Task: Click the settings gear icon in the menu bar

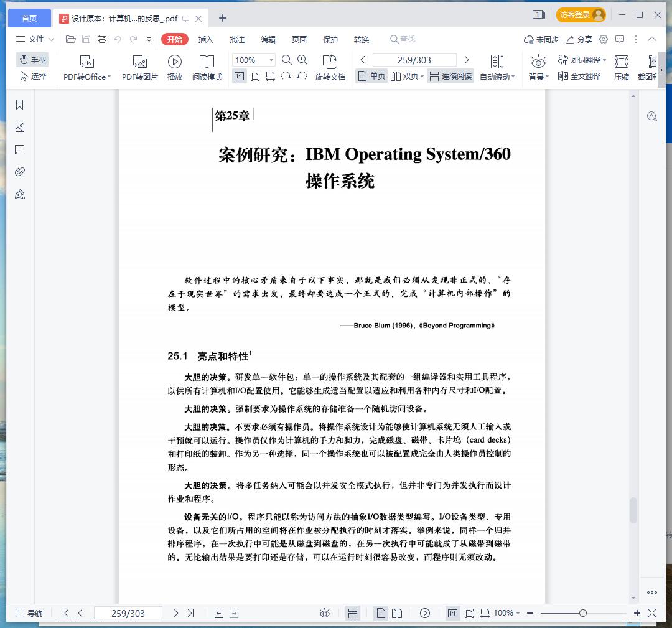Action: 604,39
